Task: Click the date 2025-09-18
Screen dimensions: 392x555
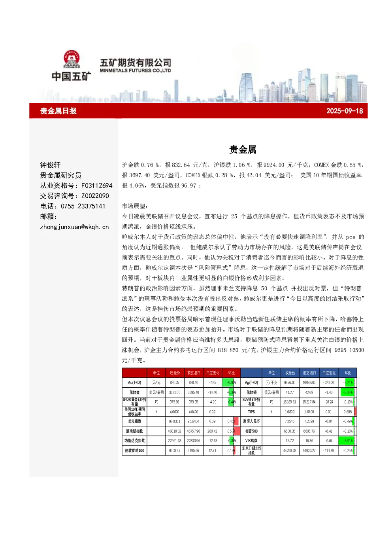Action: point(345,111)
